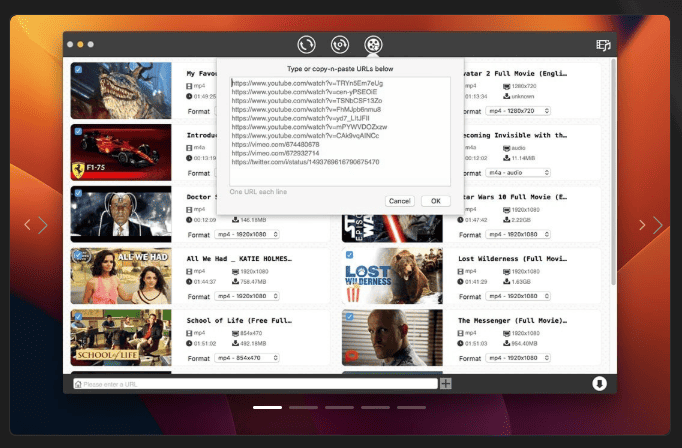Open the School of Life thumbnail
This screenshot has height=448, width=682.
[x=121, y=338]
